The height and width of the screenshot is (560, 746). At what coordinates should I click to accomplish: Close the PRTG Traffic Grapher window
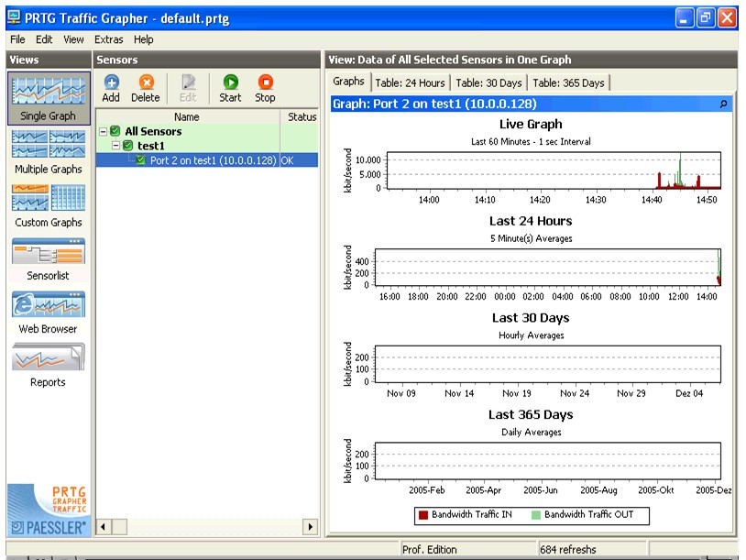click(728, 18)
